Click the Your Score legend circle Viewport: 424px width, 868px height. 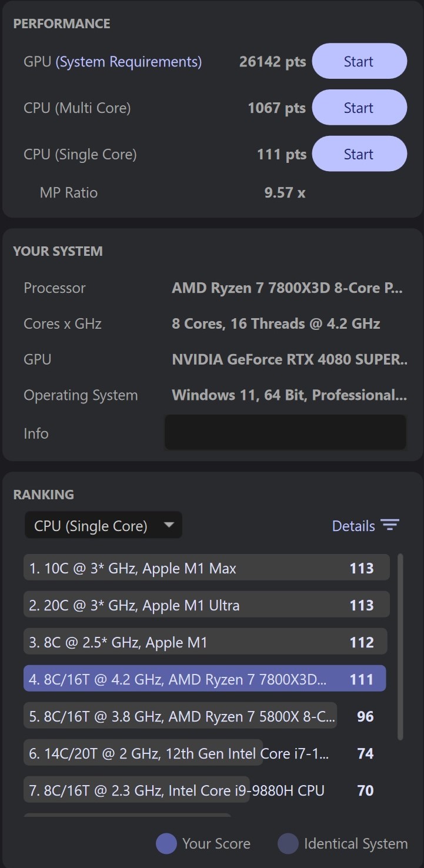[166, 844]
